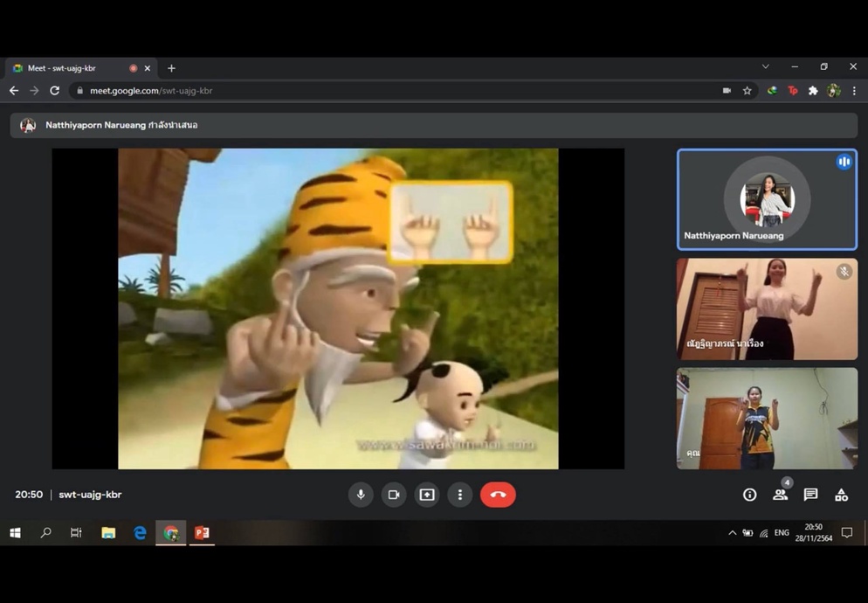Open the Extensions puzzle-piece menu
The height and width of the screenshot is (603, 868).
(x=813, y=90)
